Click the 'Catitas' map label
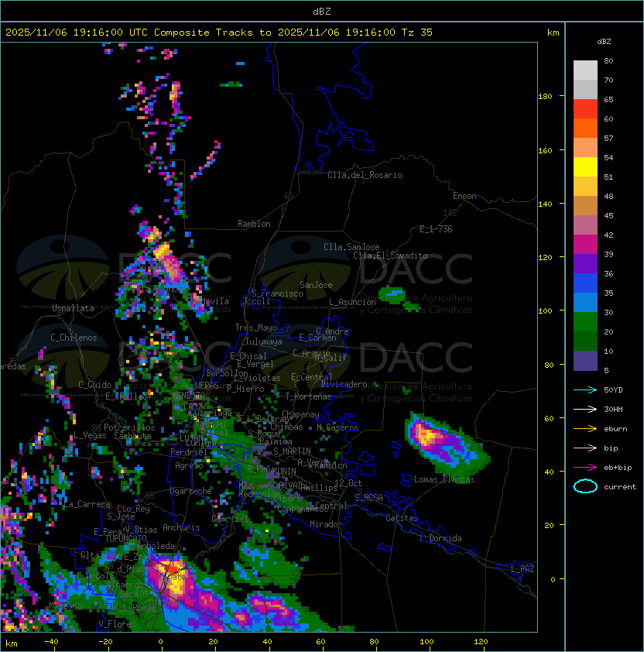Screen dimensions: 644x652 point(402,518)
